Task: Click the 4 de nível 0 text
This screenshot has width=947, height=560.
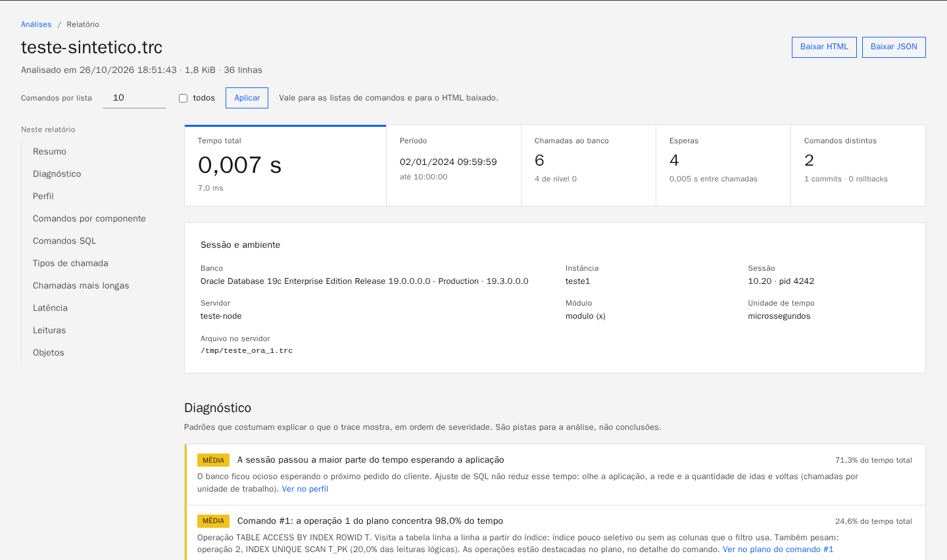Action: [x=556, y=179]
